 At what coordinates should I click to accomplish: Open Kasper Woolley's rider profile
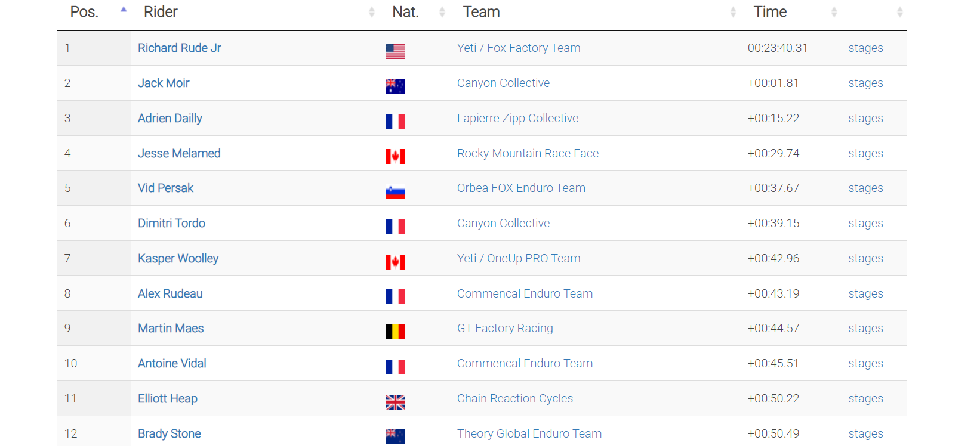tap(178, 258)
